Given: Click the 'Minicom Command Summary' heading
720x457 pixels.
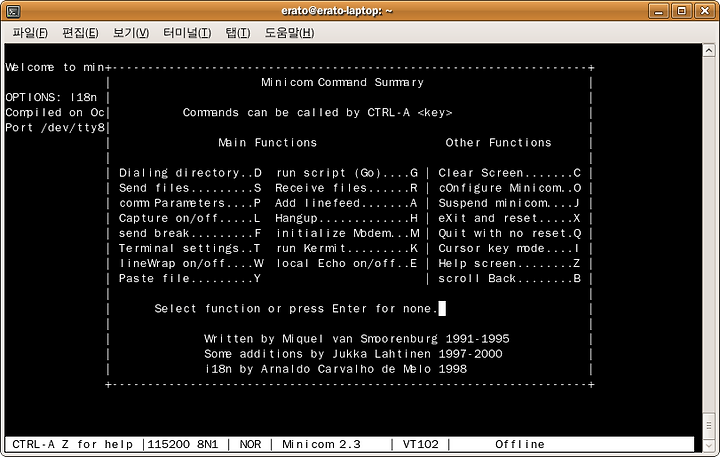Looking at the screenshot, I should tap(343, 82).
